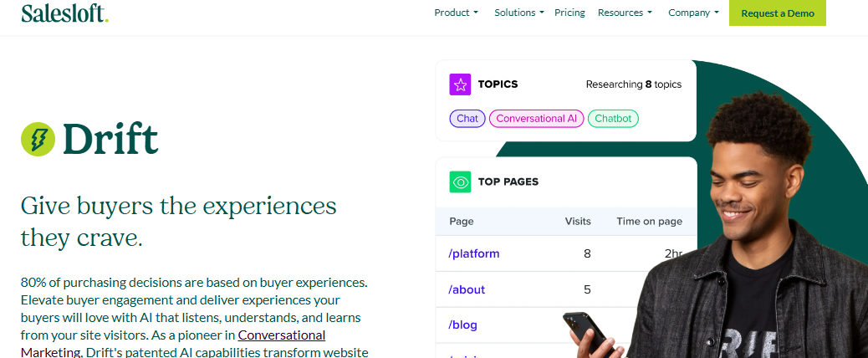Click the Chatbot topic pill
Viewport: 868px width, 358px height.
613,119
